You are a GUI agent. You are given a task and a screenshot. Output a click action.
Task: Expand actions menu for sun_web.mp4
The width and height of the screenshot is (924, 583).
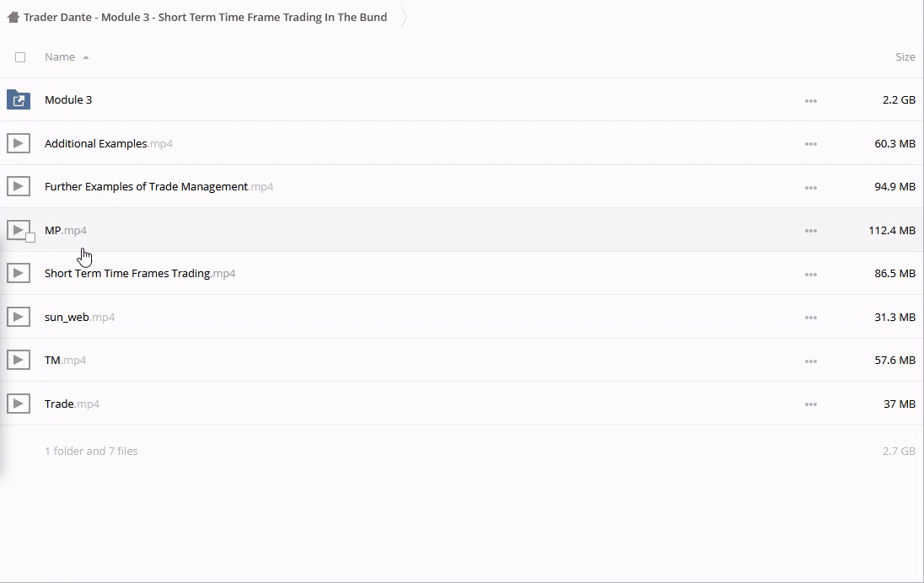pyautogui.click(x=810, y=318)
